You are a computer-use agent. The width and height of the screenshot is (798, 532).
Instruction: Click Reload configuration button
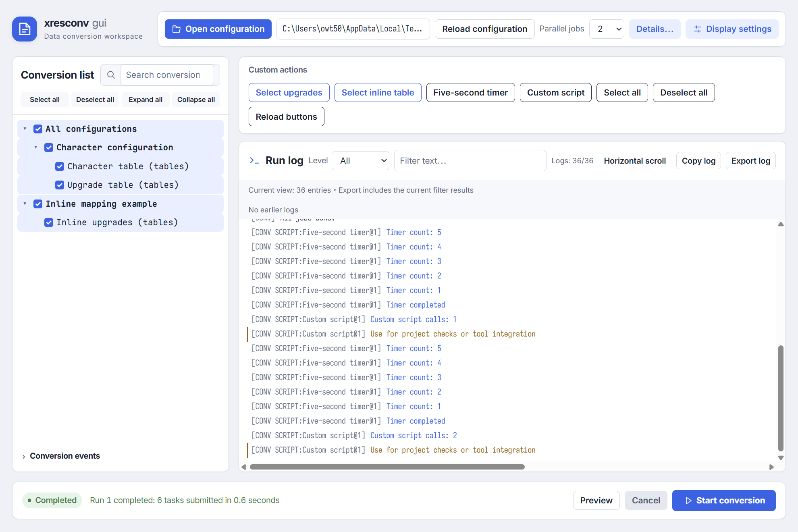(x=484, y=29)
